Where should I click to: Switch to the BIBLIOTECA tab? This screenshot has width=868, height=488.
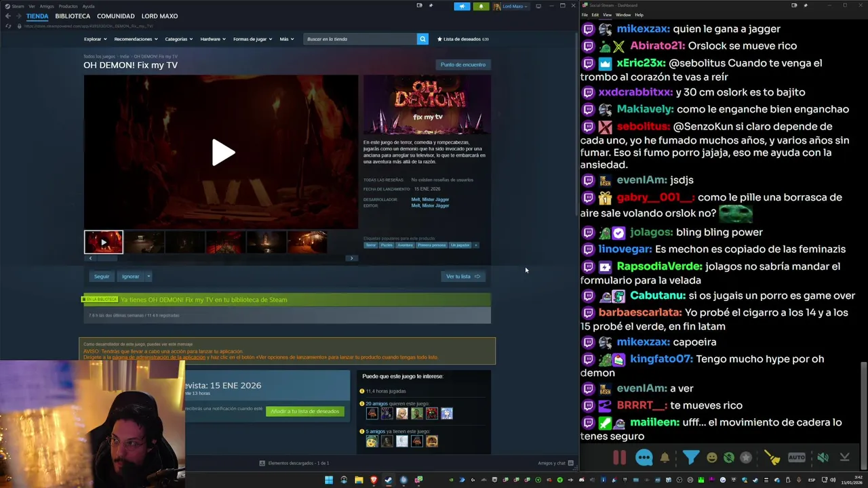tap(73, 16)
